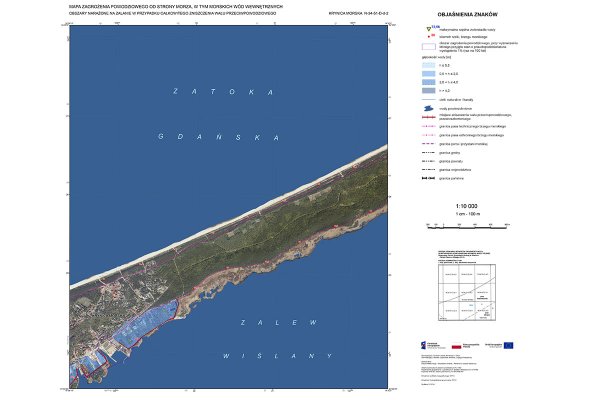Click the leftmost blue funding programme logo
Screen dimensions: 600x400
424,345
